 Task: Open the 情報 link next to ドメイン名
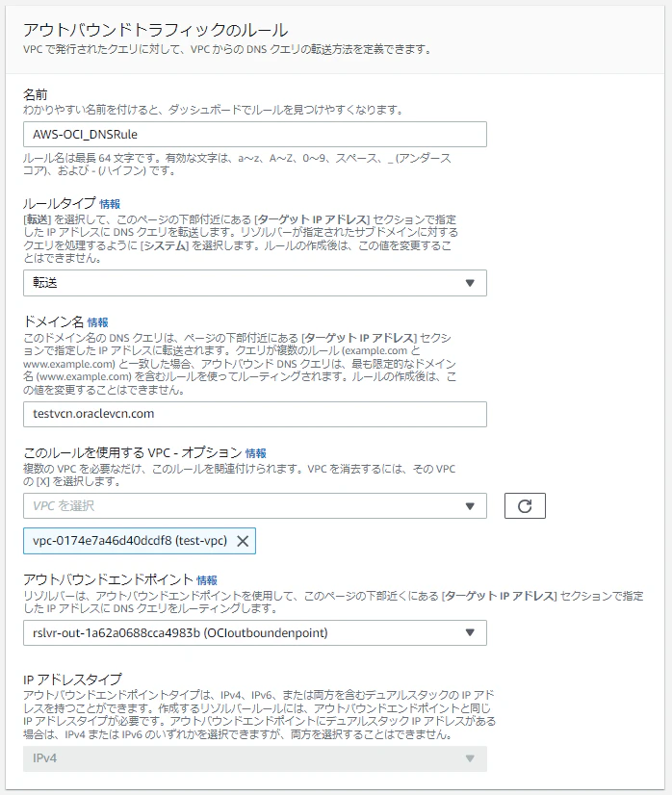point(97,322)
